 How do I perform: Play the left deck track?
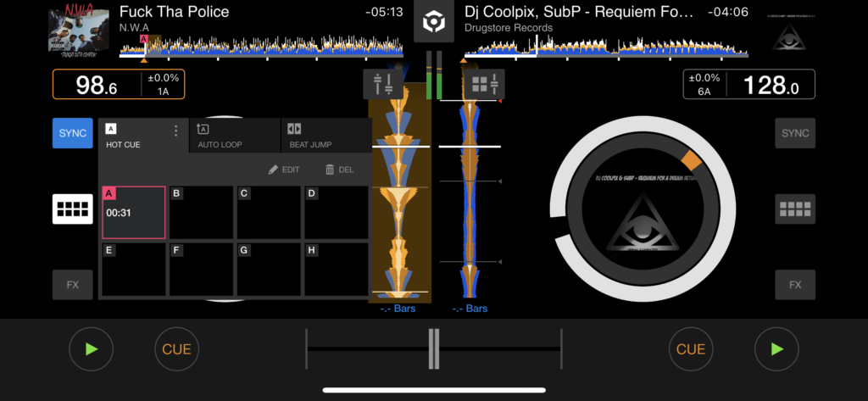tap(92, 349)
